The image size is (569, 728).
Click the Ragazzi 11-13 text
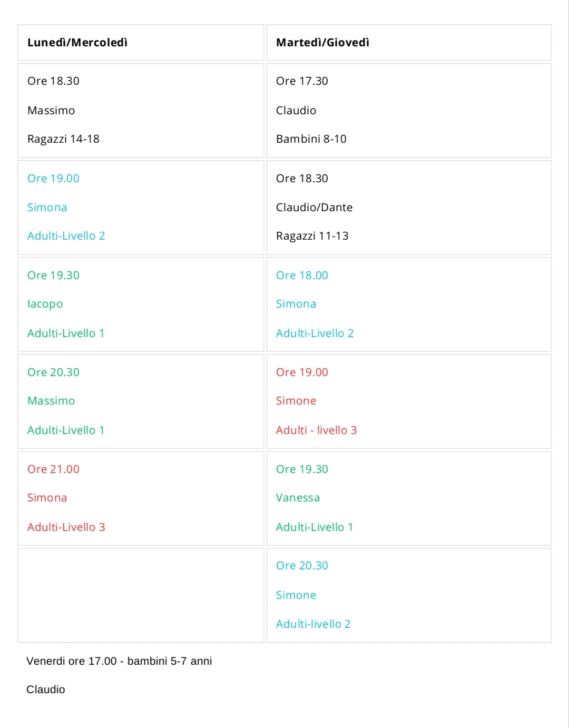click(312, 236)
